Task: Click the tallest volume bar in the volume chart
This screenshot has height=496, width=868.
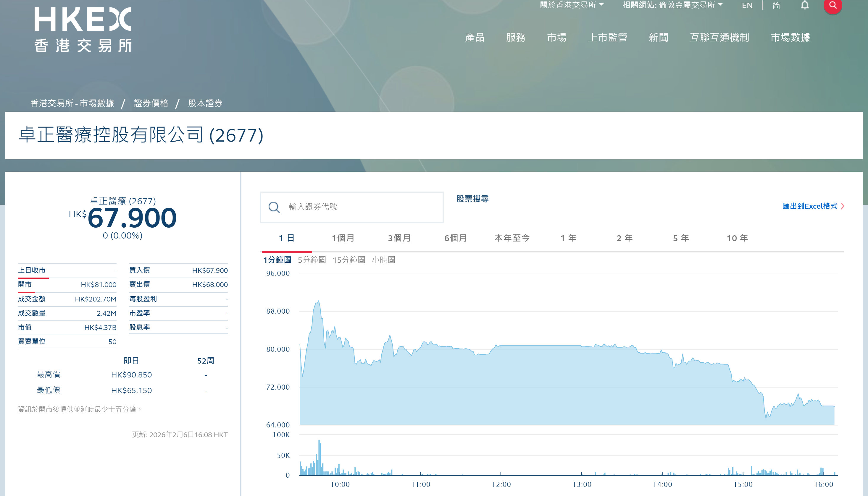Action: pos(319,458)
